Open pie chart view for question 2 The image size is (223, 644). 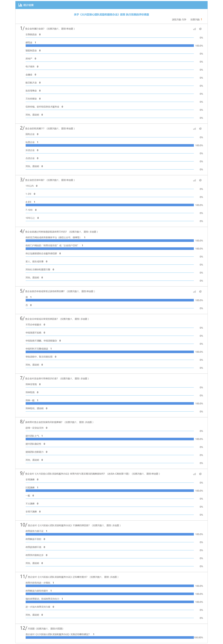coord(200,129)
